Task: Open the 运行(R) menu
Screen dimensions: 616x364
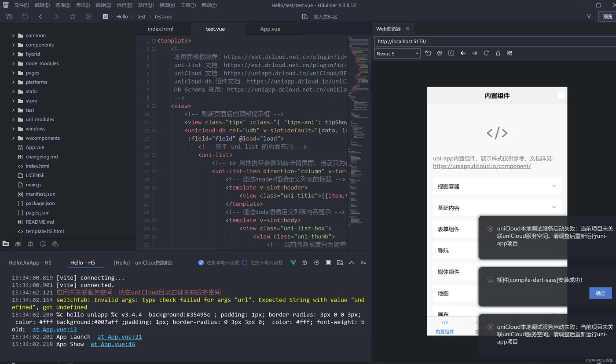Action: click(125, 5)
